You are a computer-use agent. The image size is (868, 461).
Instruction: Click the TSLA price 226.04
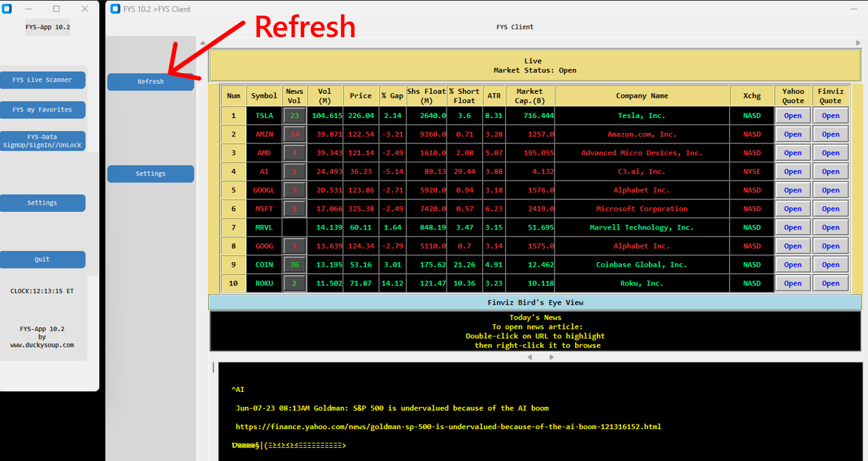[x=360, y=115]
